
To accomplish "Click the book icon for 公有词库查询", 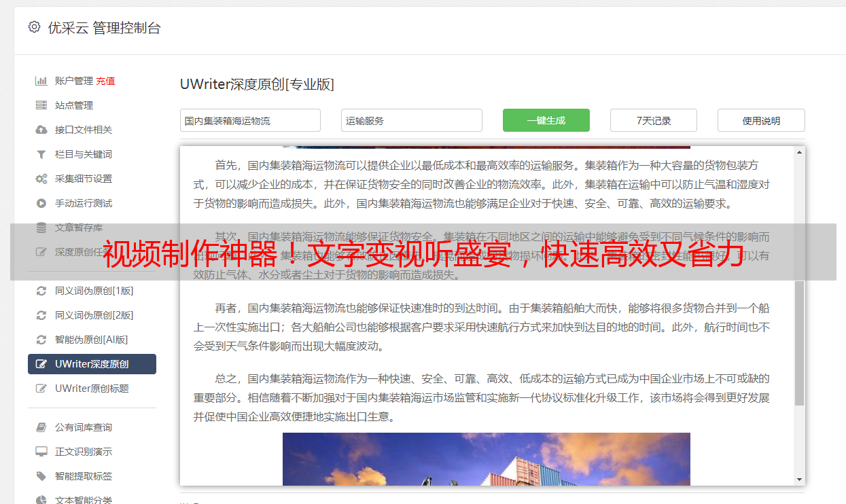I will [41, 427].
